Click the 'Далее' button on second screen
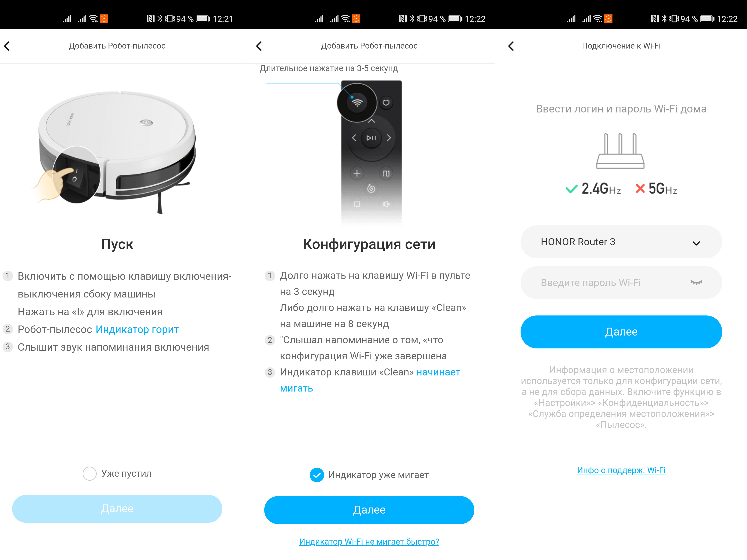747x560 pixels. (x=369, y=509)
